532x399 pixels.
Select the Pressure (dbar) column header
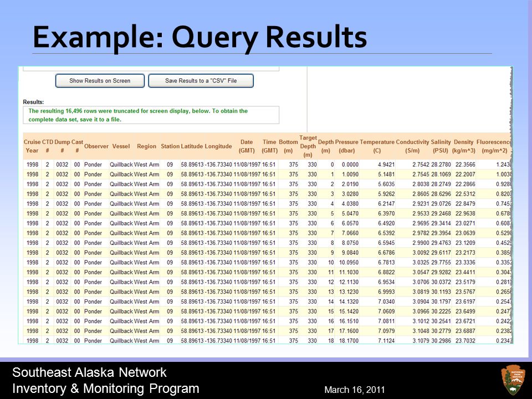(347, 146)
